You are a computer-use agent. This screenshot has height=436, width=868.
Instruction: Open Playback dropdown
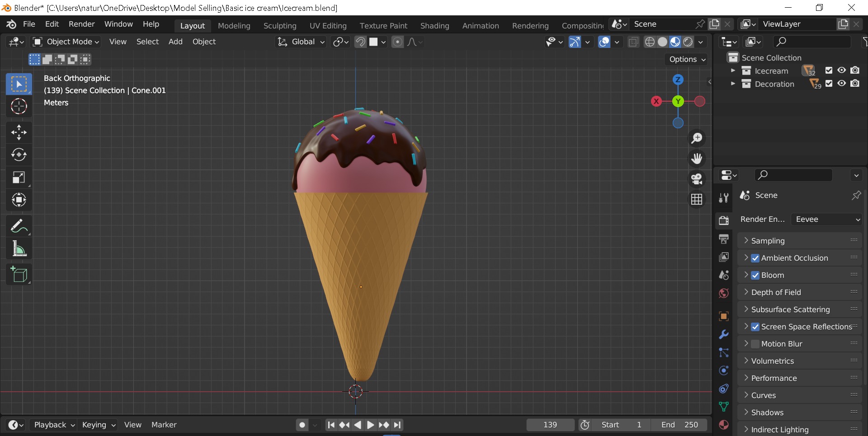click(54, 425)
